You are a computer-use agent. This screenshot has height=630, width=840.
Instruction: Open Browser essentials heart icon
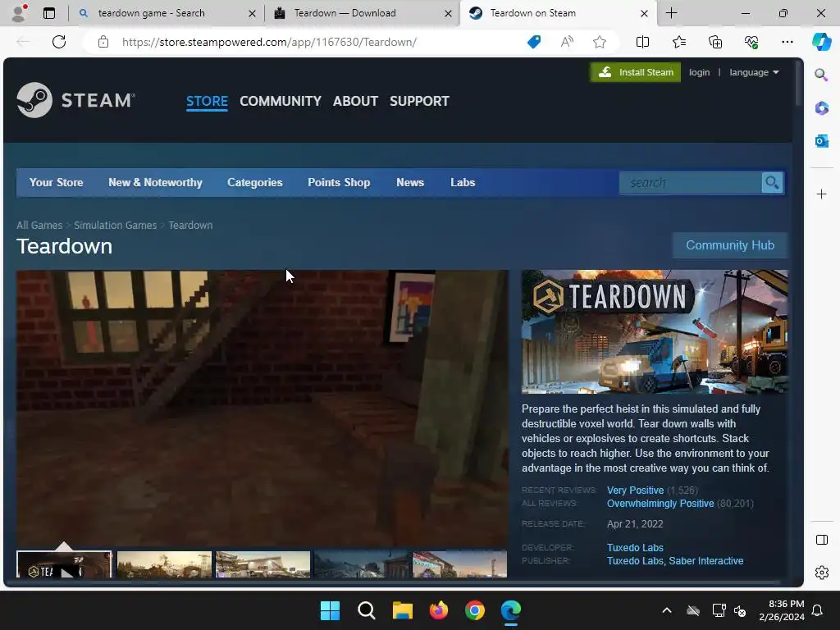coord(751,42)
